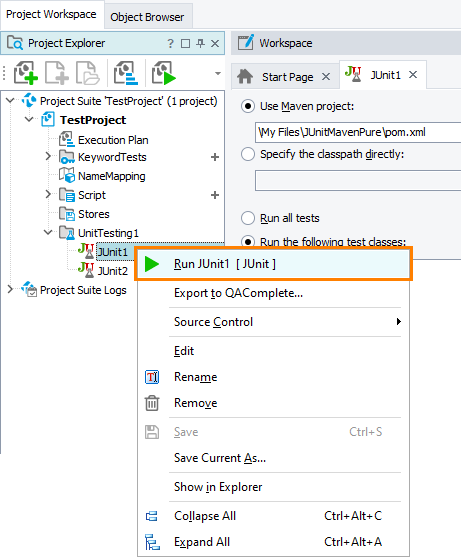Viewport: 461px width, 557px height.
Task: Open Project Explorer toolbar overflow arrow
Action: pyautogui.click(x=218, y=74)
